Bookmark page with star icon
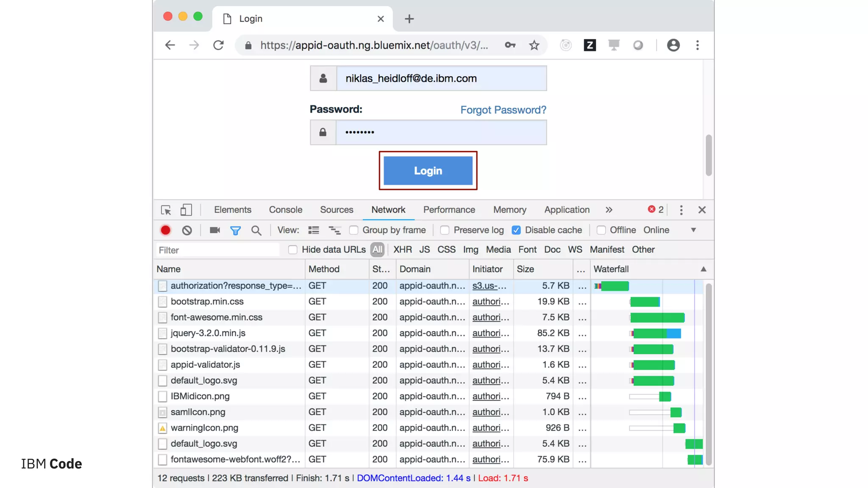The height and width of the screenshot is (488, 868). point(534,45)
